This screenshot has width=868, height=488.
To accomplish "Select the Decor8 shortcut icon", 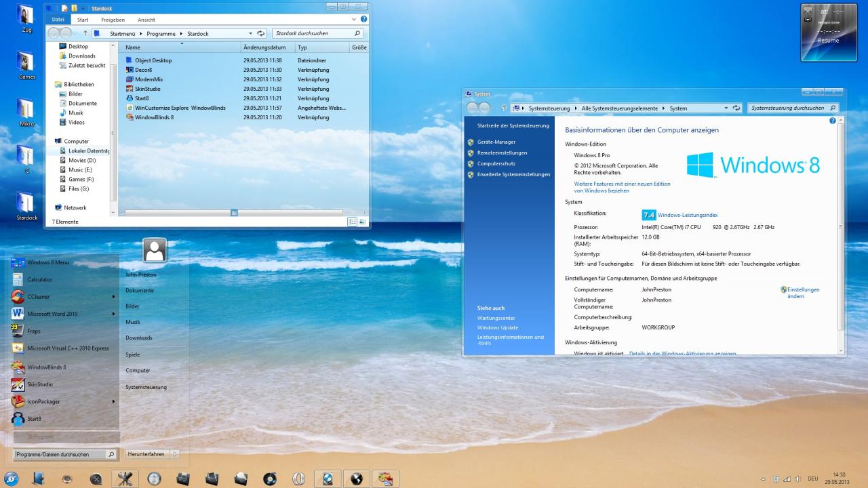I will tap(130, 70).
